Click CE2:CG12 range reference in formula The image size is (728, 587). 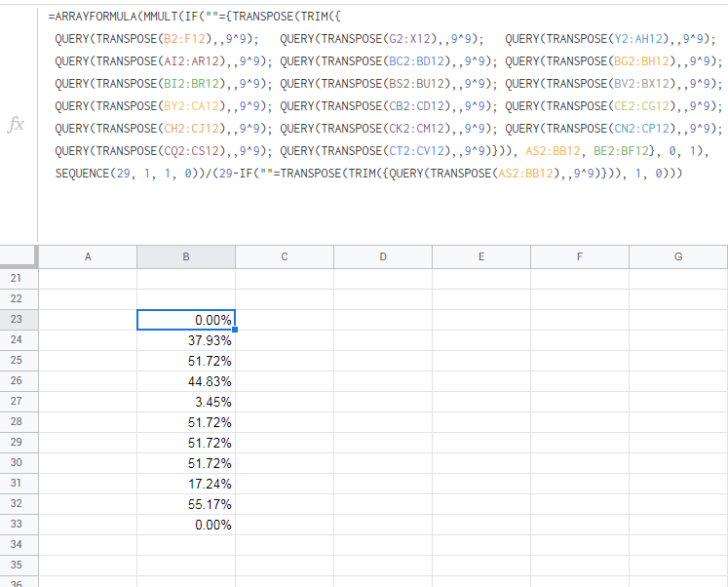click(641, 106)
